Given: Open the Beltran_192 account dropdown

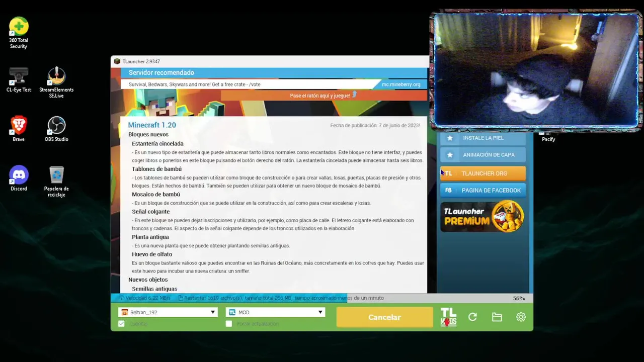Looking at the screenshot, I should click(x=168, y=312).
